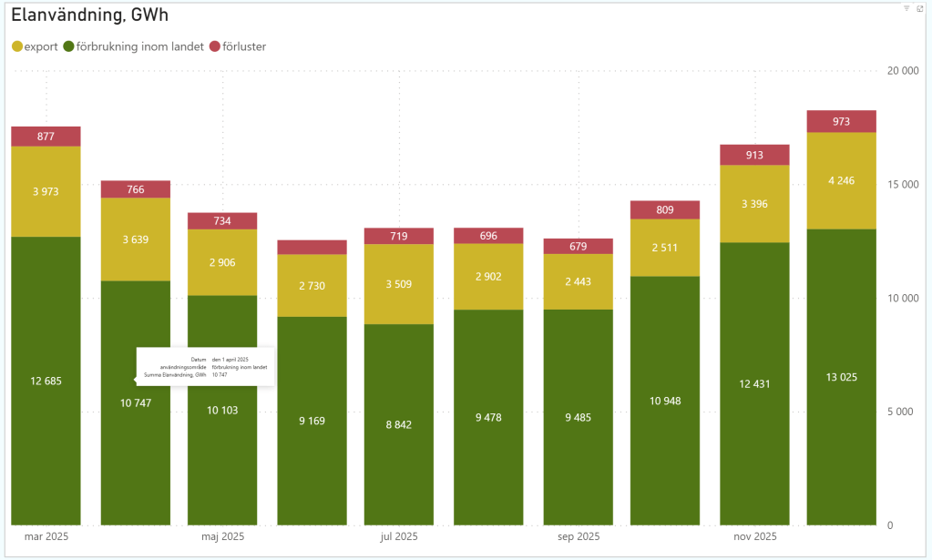Select the red 973 losses segment
This screenshot has height=560, width=932.
[841, 121]
